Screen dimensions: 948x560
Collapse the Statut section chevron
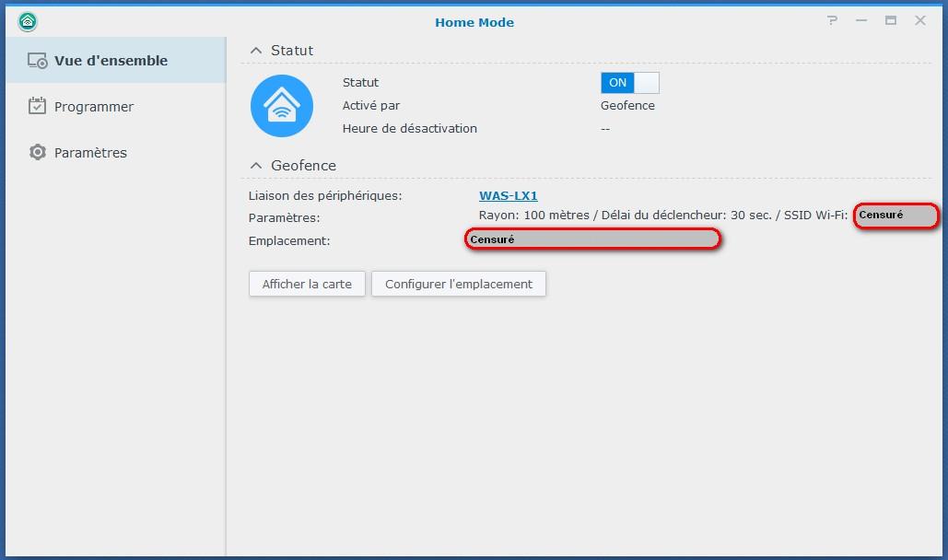click(x=256, y=50)
